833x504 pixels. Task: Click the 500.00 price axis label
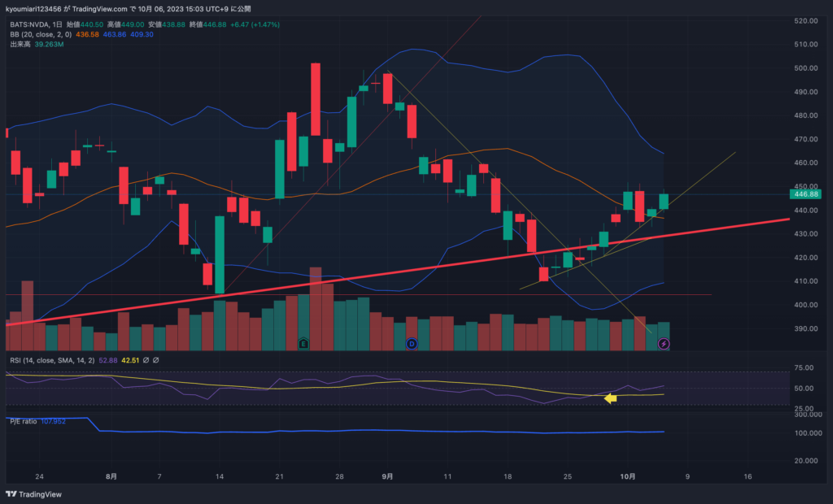806,68
